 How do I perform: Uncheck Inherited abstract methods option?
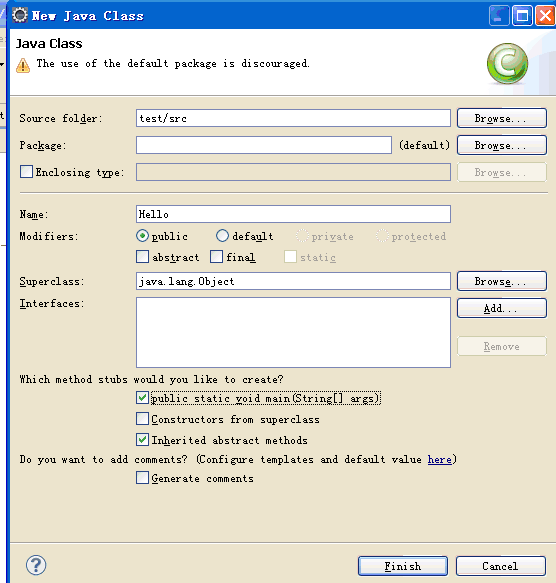[x=142, y=439]
